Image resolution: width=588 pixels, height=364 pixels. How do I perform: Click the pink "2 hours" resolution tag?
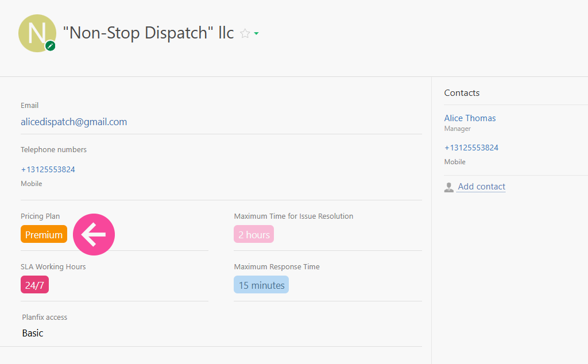click(254, 234)
